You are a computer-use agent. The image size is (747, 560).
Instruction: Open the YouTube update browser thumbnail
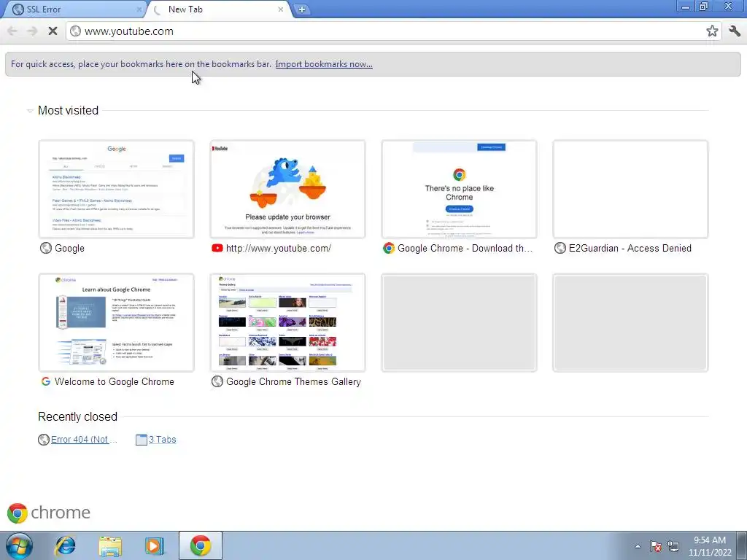click(x=287, y=189)
